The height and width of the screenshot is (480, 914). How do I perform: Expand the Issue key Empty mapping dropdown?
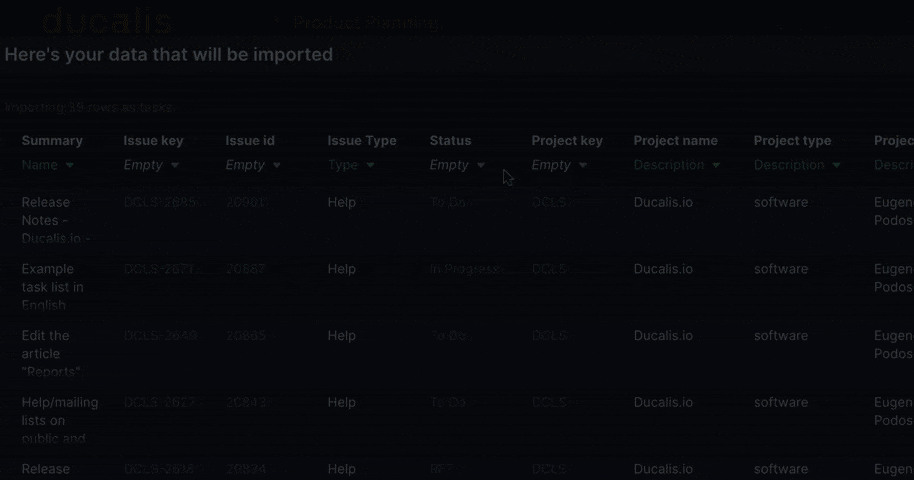click(151, 165)
